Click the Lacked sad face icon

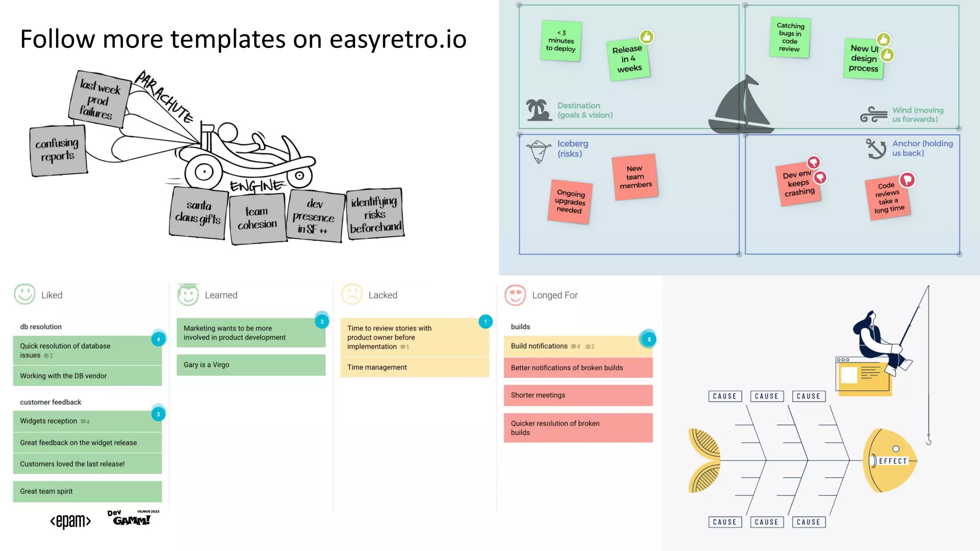point(352,294)
